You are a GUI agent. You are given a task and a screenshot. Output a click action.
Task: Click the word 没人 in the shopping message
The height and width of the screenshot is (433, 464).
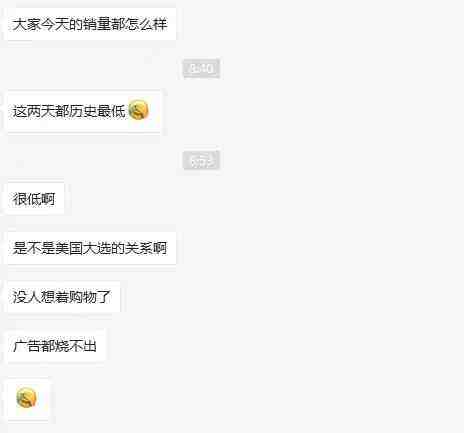coord(26,297)
